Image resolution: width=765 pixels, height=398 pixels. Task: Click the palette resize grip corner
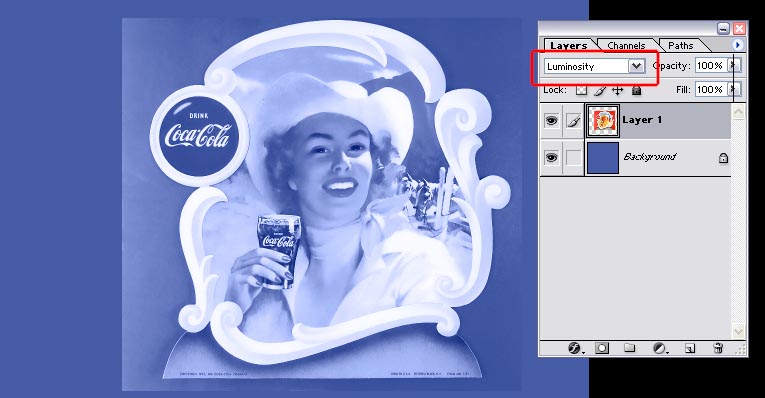(740, 349)
